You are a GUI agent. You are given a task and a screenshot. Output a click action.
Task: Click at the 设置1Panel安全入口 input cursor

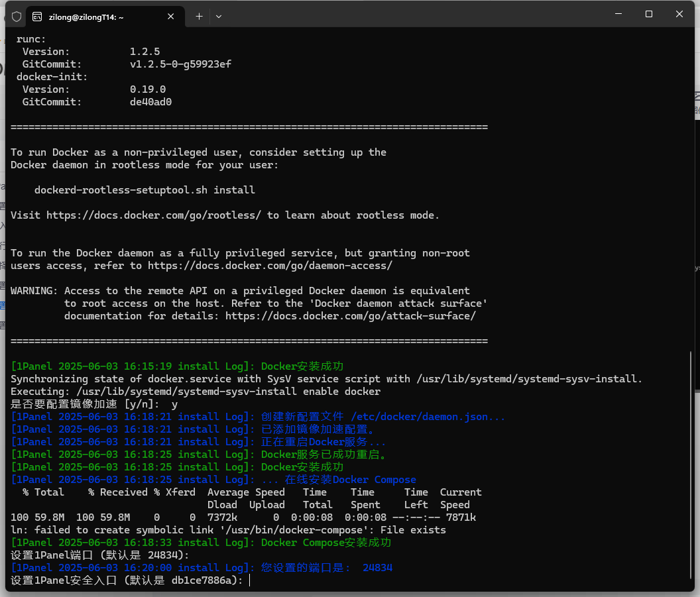(249, 580)
